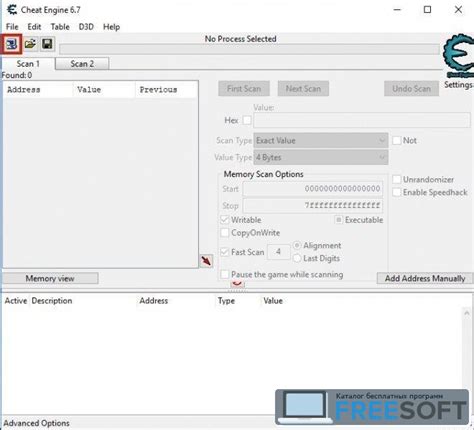Click the scan progress bar

click(x=249, y=49)
